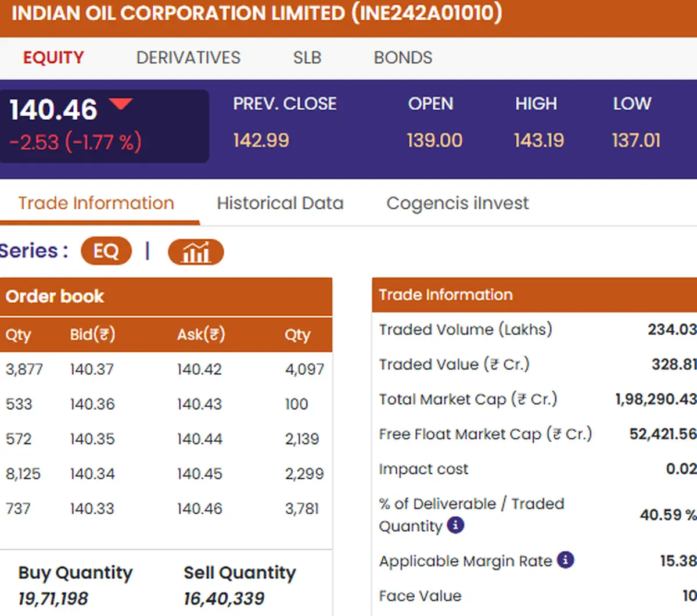
Task: Click bid price 140.36
Action: click(x=92, y=404)
